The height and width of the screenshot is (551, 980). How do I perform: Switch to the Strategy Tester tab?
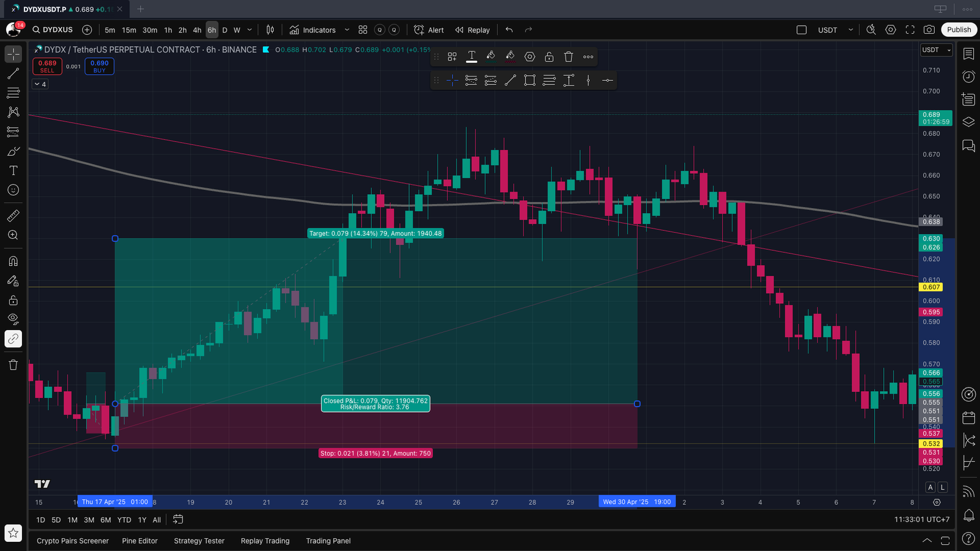[x=199, y=541]
